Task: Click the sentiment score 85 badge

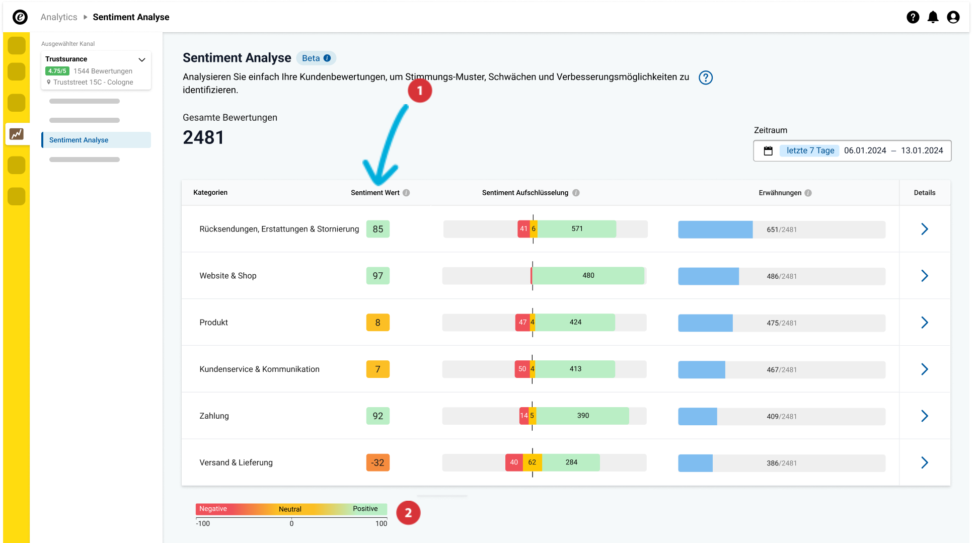Action: (x=378, y=229)
